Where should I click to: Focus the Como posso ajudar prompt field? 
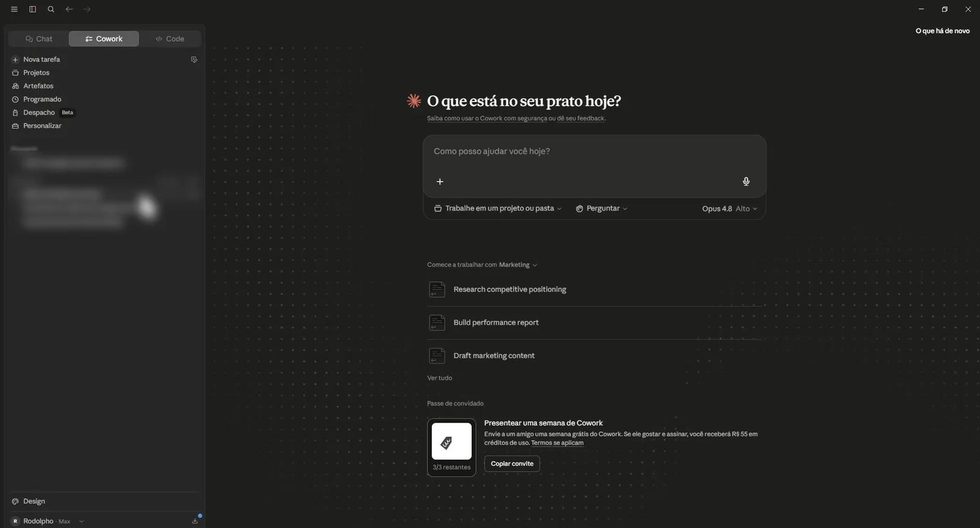pyautogui.click(x=594, y=151)
